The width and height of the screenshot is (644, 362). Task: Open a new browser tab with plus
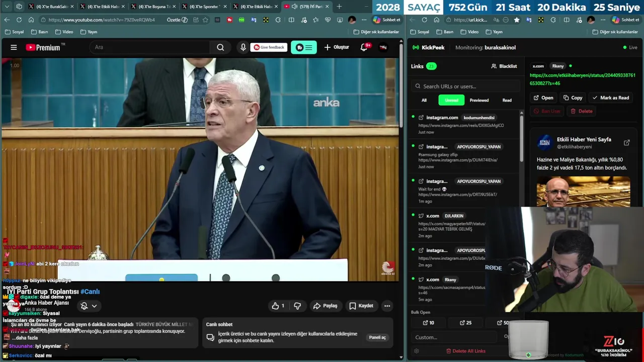339,7
